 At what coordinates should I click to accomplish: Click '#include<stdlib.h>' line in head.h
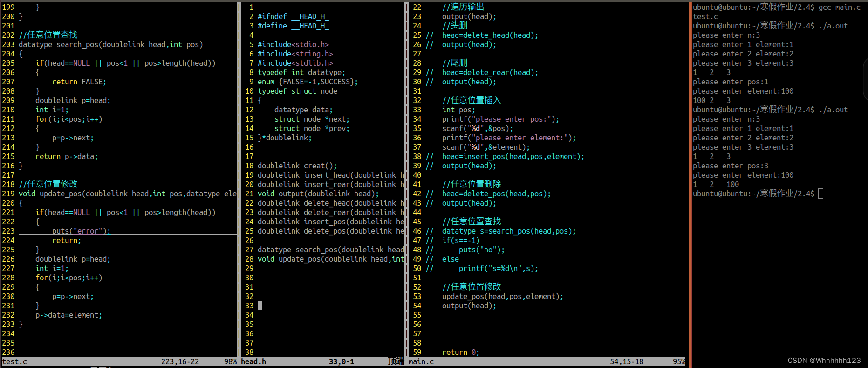click(295, 63)
